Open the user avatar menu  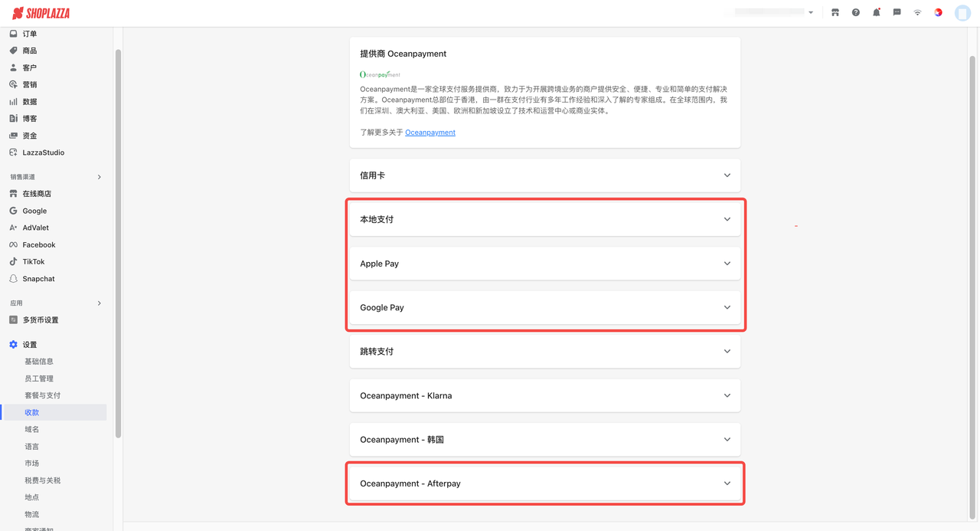pos(962,13)
